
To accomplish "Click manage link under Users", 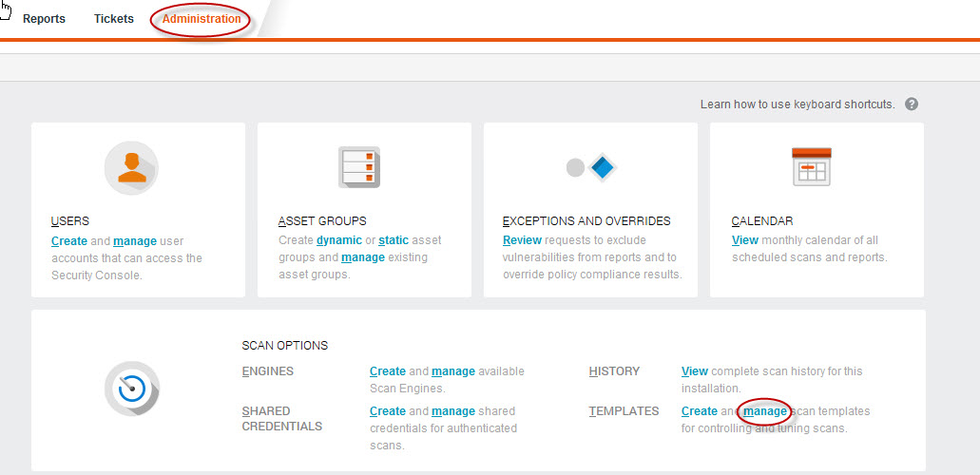I will (135, 241).
